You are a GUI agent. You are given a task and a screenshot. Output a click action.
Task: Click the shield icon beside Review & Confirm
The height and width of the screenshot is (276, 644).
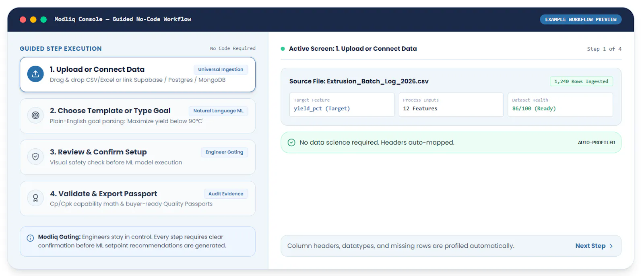click(x=35, y=157)
